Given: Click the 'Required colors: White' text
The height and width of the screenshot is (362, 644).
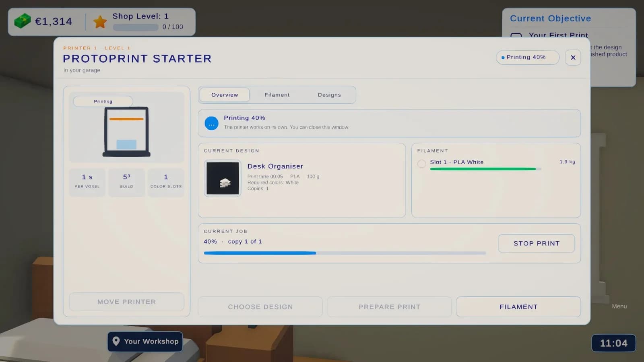Looking at the screenshot, I should pos(273,183).
